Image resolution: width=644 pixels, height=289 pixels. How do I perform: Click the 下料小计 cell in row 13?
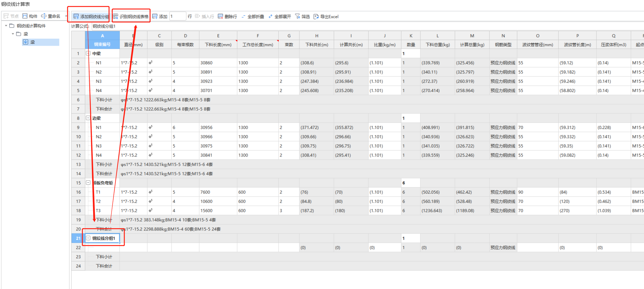point(103,164)
